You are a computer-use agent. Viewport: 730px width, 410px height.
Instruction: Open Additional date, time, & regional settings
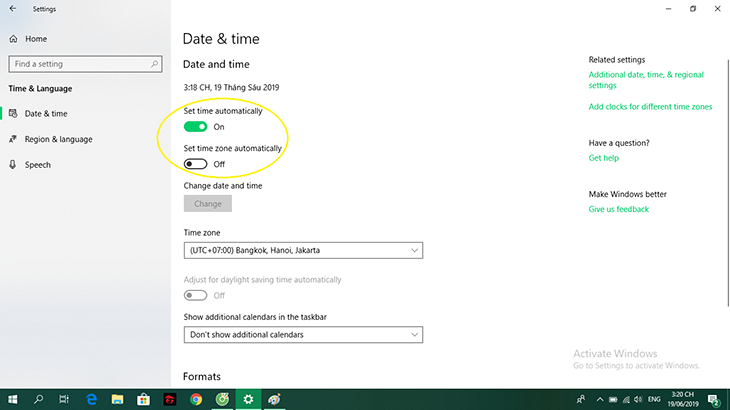[x=645, y=80]
